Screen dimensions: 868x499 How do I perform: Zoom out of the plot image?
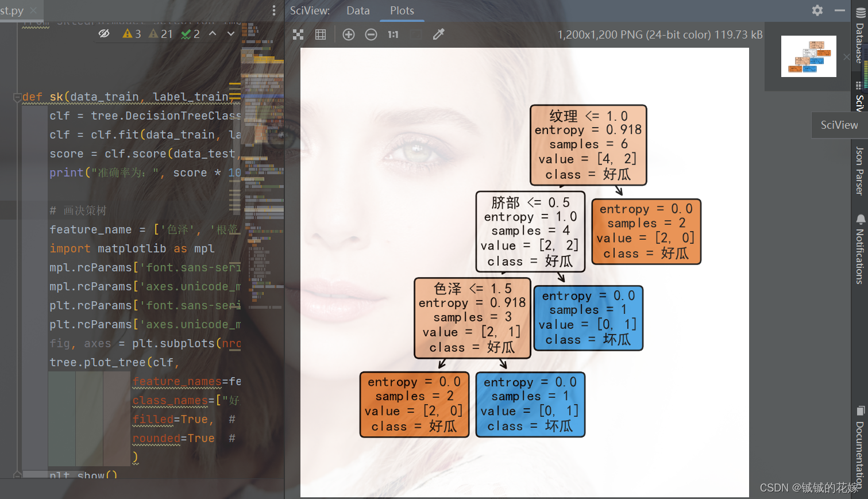click(x=371, y=34)
